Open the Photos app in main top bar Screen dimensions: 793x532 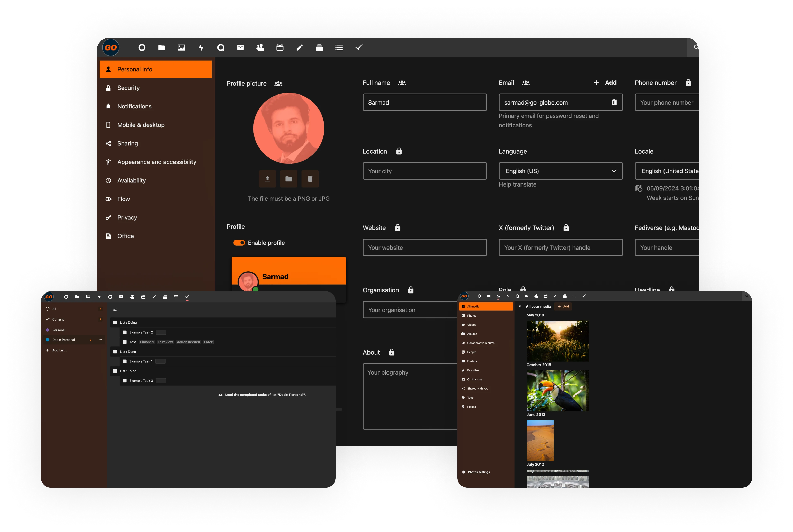point(181,47)
